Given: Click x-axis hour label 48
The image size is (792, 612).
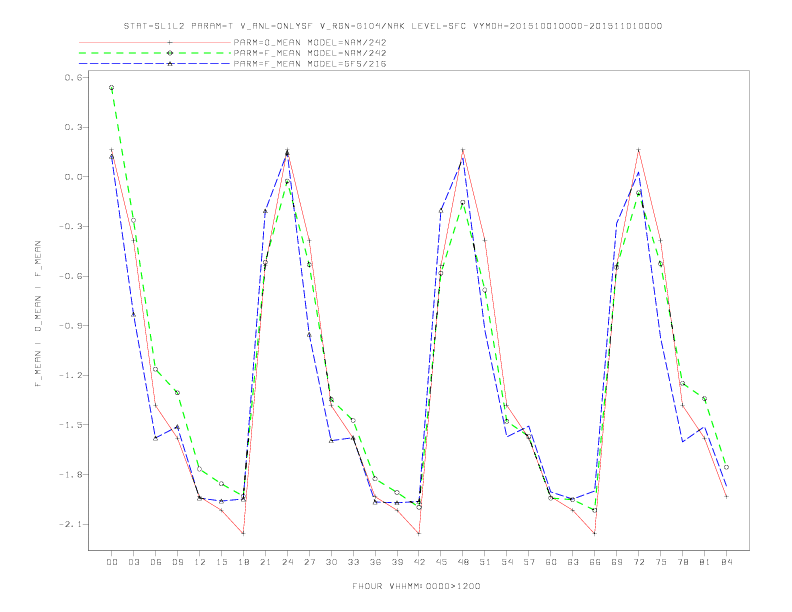Looking at the screenshot, I should [x=463, y=562].
